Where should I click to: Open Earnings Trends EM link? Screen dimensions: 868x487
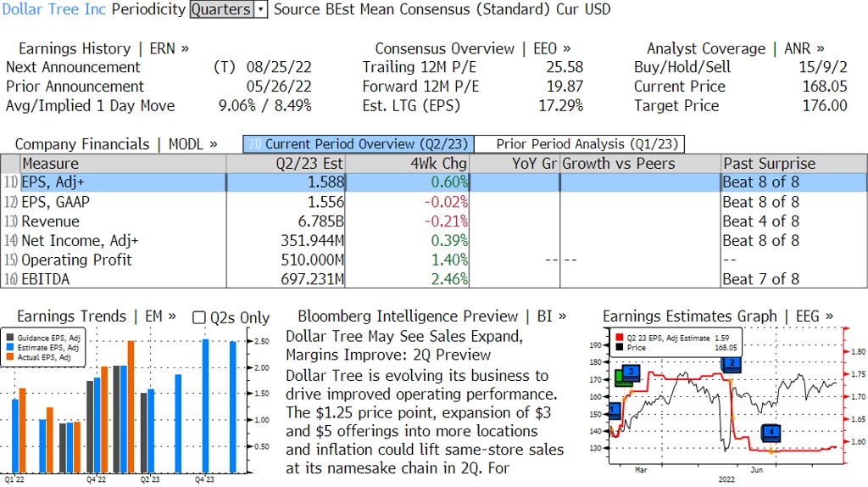tap(97, 316)
